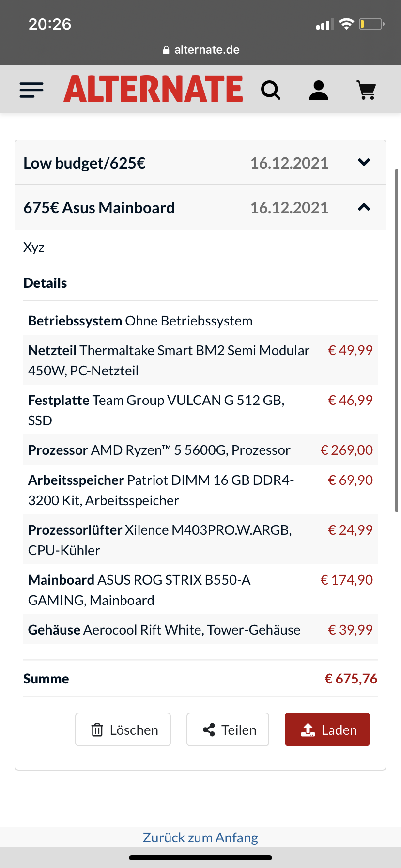This screenshot has width=401, height=868.
Task: Select the Patriot DIMM 16 GB Arbeitsspeicher row
Action: (200, 490)
